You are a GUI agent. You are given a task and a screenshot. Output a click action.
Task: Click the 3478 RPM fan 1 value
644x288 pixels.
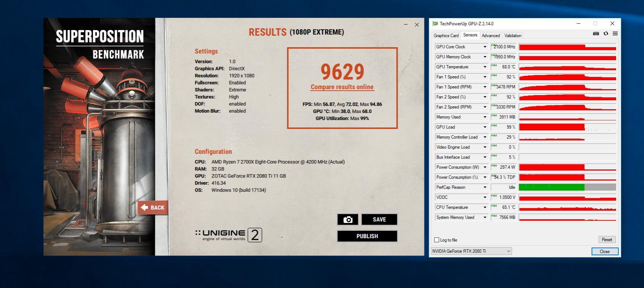click(503, 87)
